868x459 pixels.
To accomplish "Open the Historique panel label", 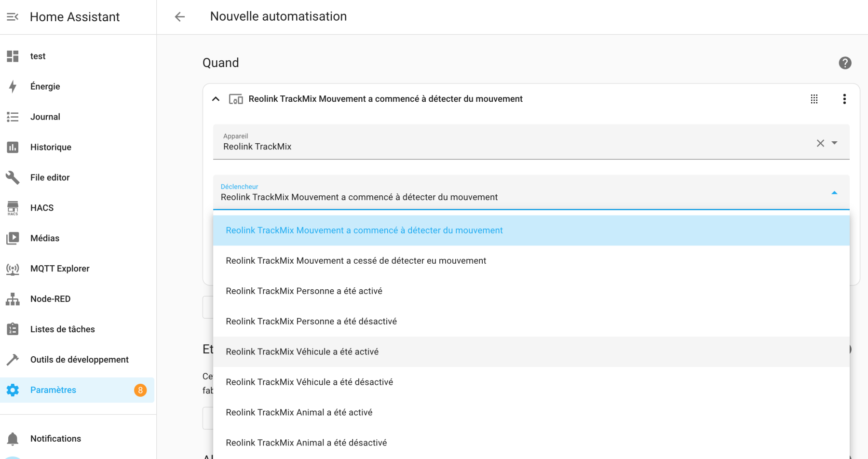I will [51, 148].
